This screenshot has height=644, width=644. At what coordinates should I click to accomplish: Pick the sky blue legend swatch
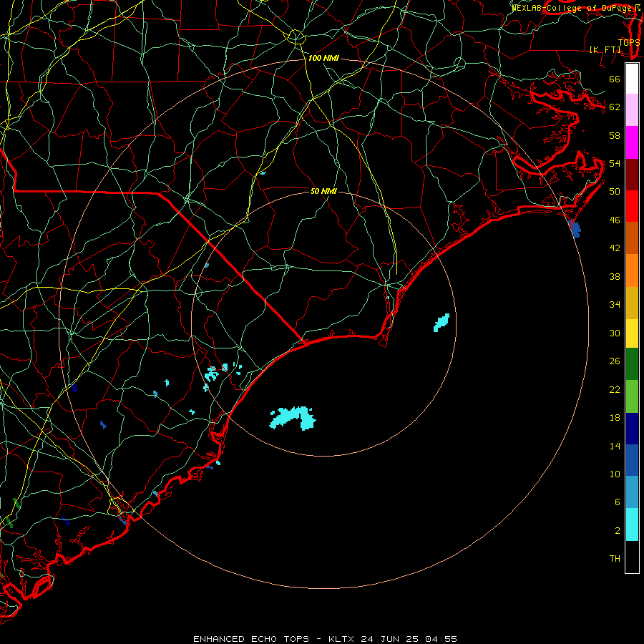[632, 492]
